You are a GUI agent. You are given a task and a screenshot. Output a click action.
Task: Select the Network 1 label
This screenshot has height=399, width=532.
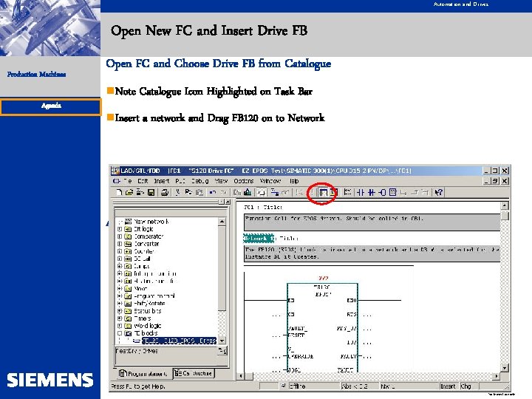click(259, 239)
